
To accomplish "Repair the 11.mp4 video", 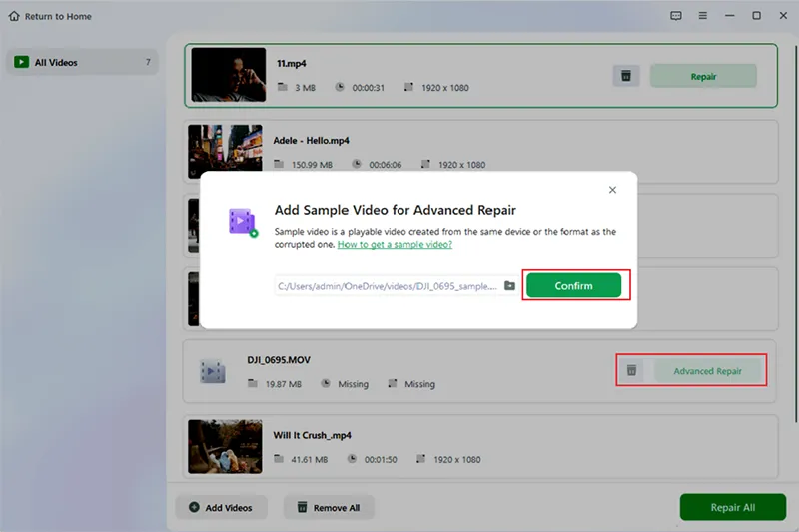I will (703, 77).
